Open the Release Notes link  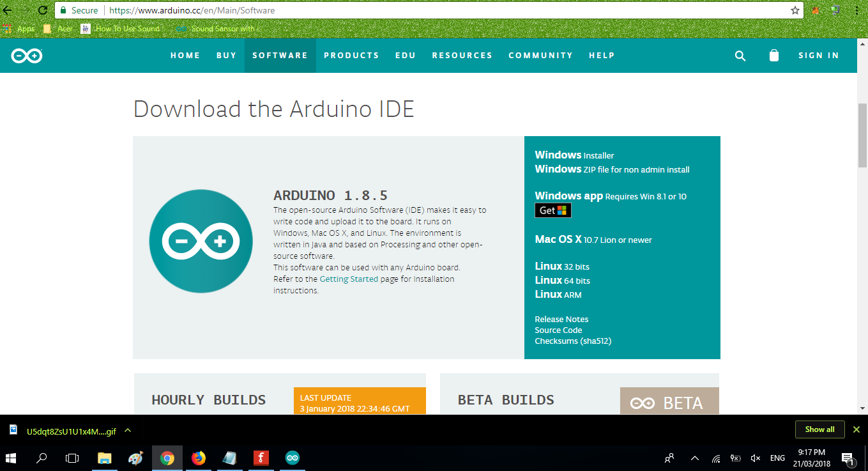(561, 320)
